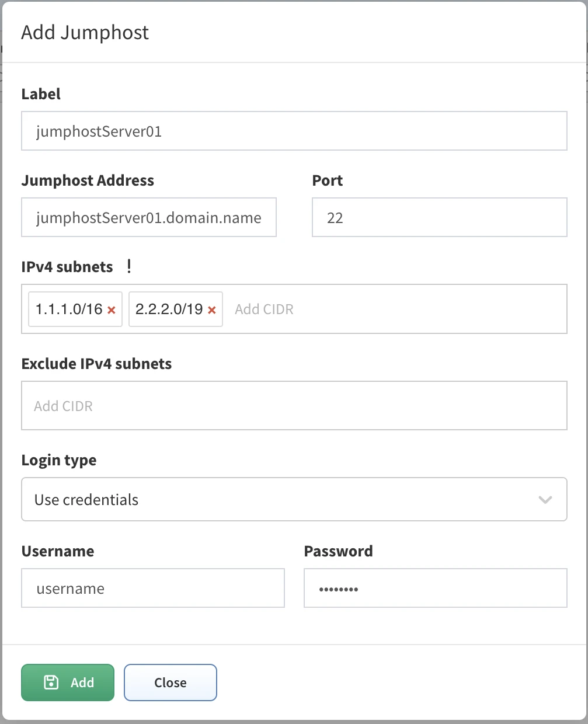Remove the 1.1.1.0/16 subnet tag
This screenshot has width=588, height=724.
[112, 310]
